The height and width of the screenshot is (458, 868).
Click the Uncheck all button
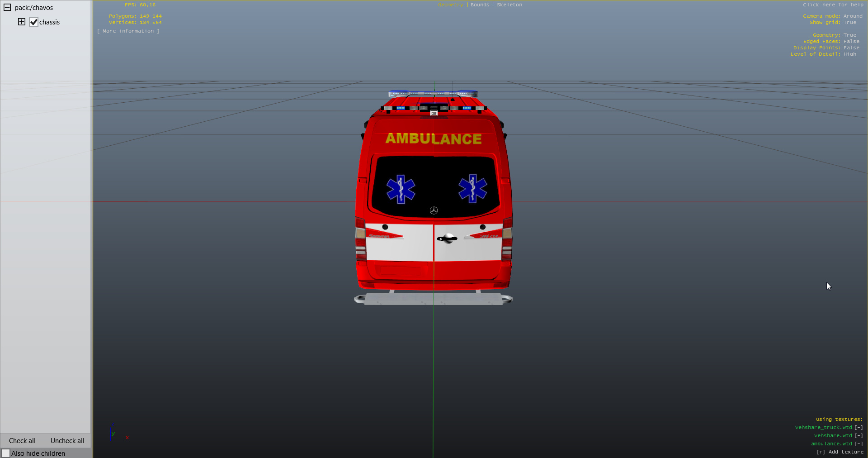pos(67,440)
